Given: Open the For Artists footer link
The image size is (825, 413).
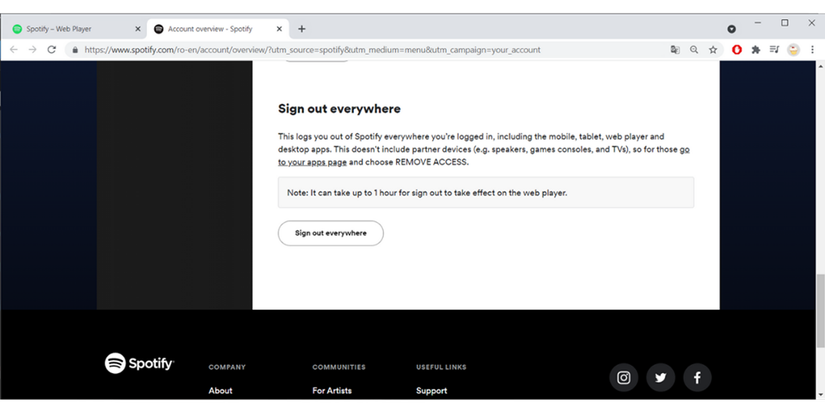Looking at the screenshot, I should pyautogui.click(x=332, y=390).
